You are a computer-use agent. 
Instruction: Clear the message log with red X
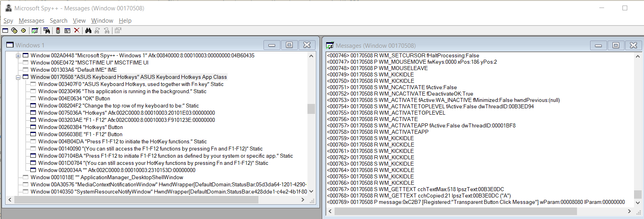(x=77, y=31)
